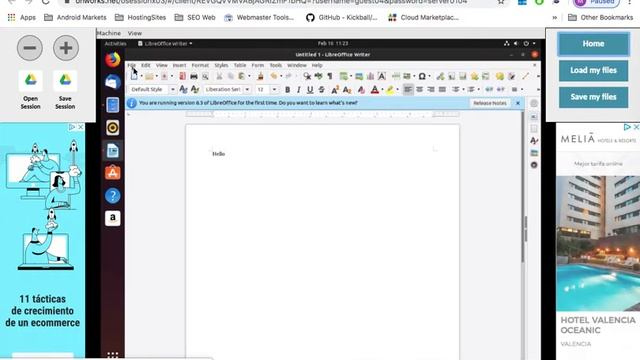Open the Font Color dropdown arrow
Image resolution: width=640 pixels, height=360 pixels.
click(382, 90)
